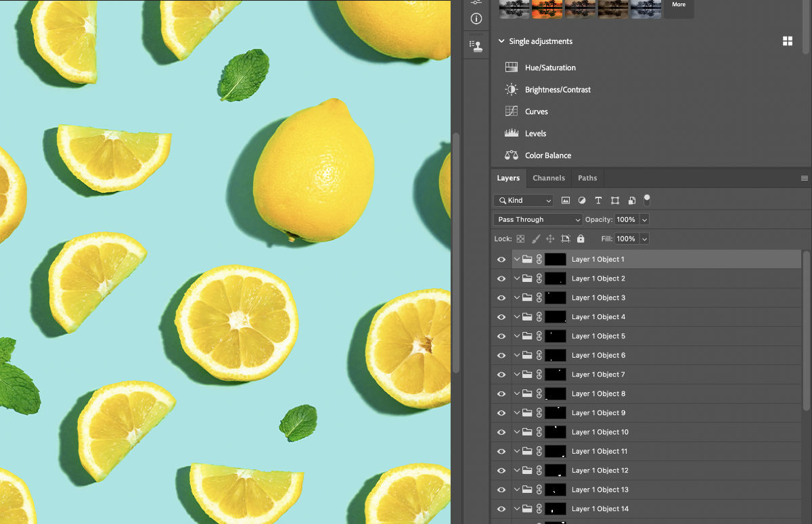This screenshot has width=812, height=524.
Task: Filter for shape layers
Action: tap(614, 200)
